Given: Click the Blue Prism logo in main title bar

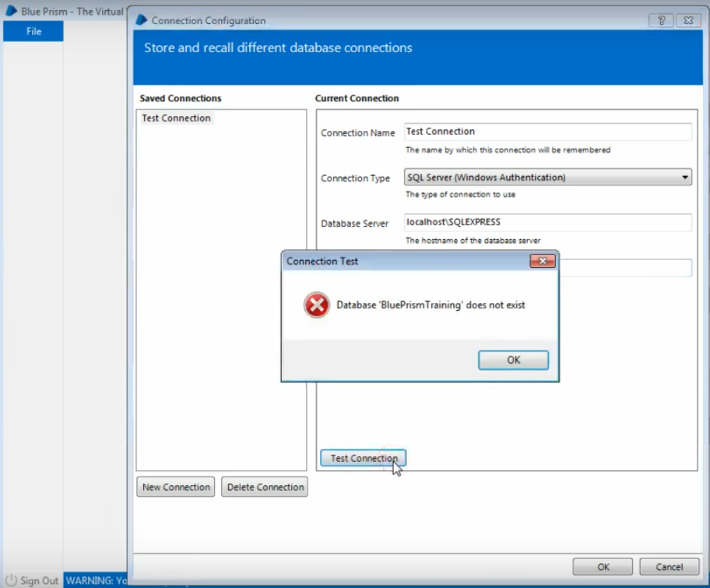Looking at the screenshot, I should 12,11.
